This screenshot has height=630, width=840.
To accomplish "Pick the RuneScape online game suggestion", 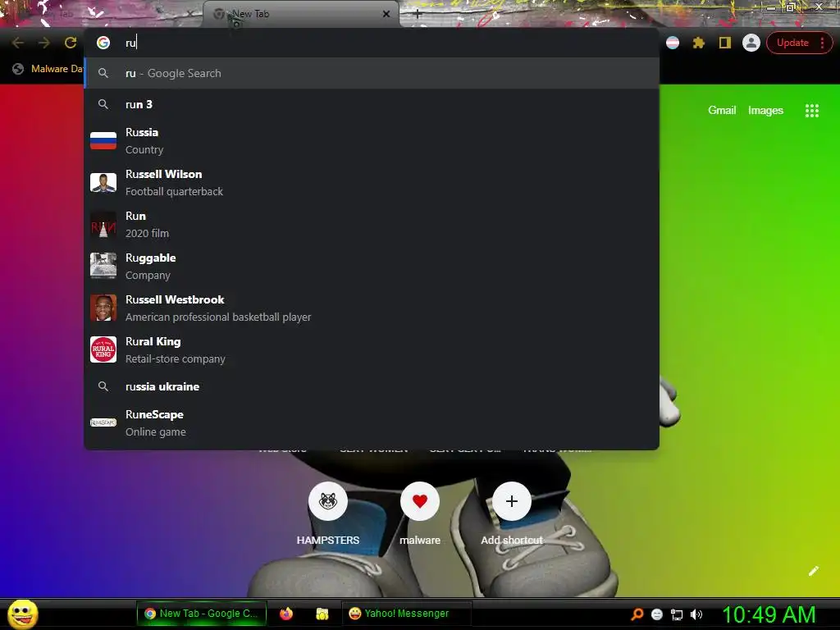I will [372, 423].
